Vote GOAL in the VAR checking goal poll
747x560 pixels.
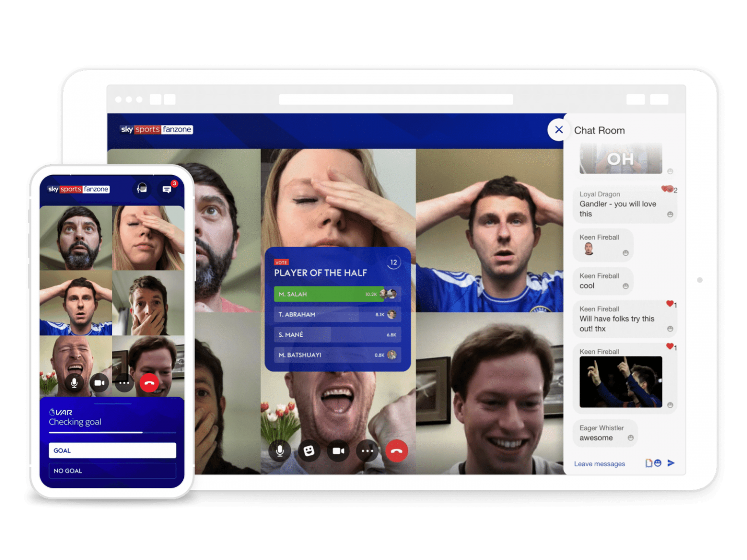coord(112,450)
